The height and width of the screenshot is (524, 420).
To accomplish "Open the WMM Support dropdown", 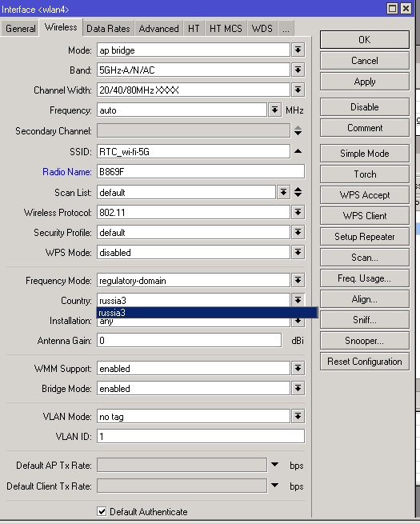I will 298,369.
